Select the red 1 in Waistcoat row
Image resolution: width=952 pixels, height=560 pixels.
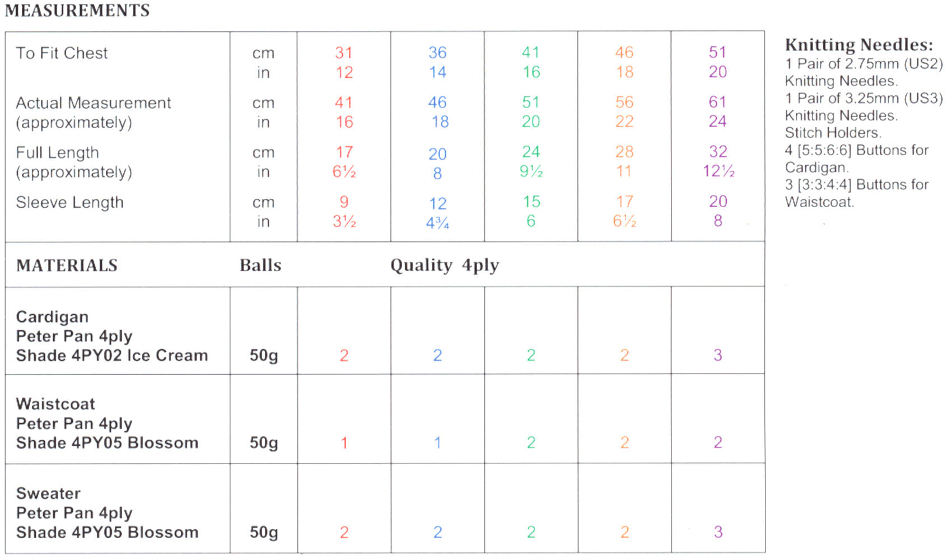(x=344, y=443)
